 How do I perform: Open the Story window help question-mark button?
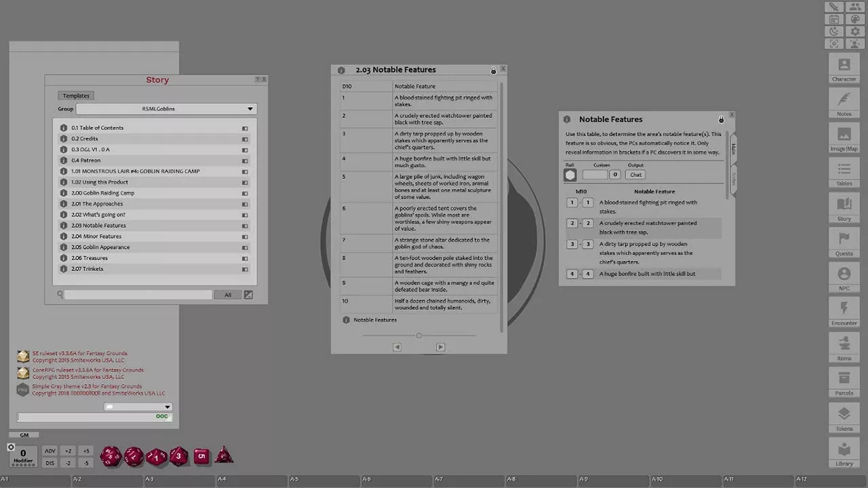tap(258, 80)
